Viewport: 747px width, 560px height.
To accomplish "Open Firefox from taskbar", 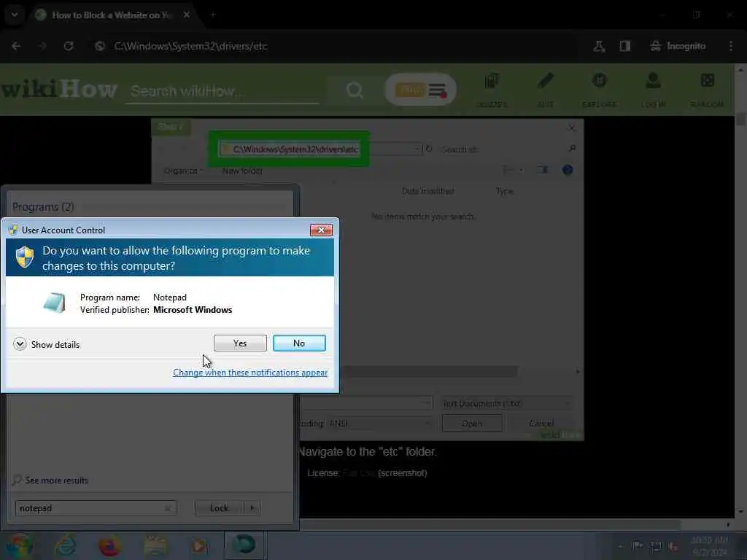I will (109, 545).
